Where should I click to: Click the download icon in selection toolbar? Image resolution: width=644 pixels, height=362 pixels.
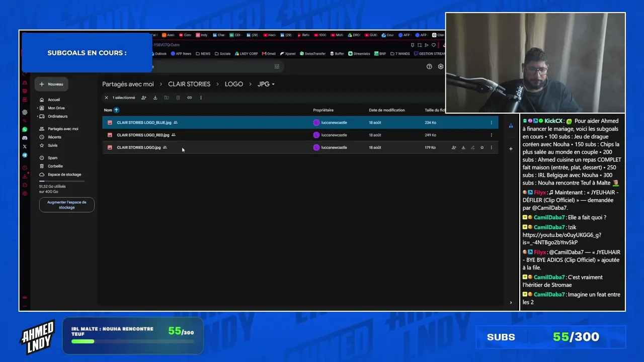pos(155,98)
